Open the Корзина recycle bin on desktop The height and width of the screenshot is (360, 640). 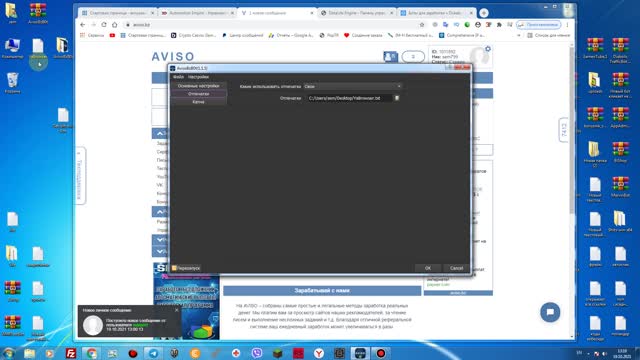(13, 82)
